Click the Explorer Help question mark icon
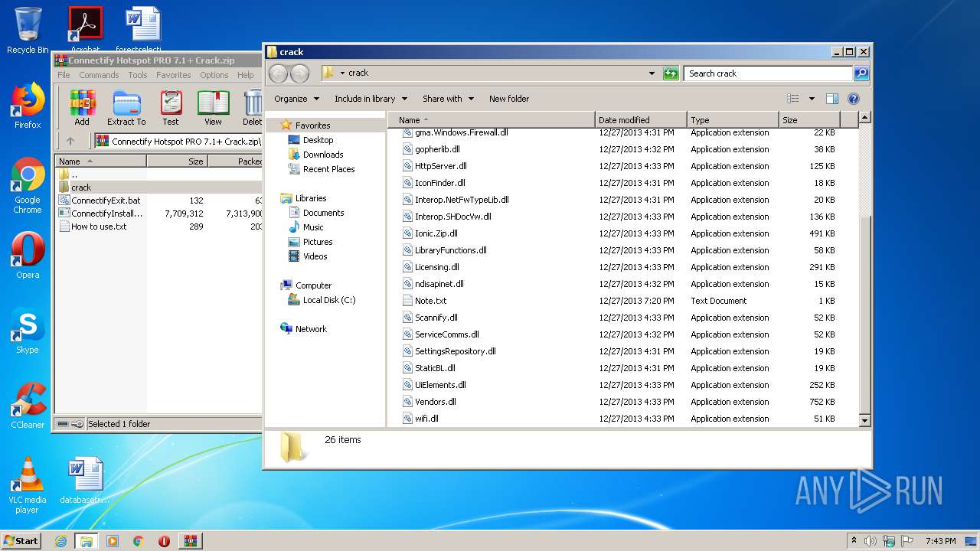 (854, 99)
